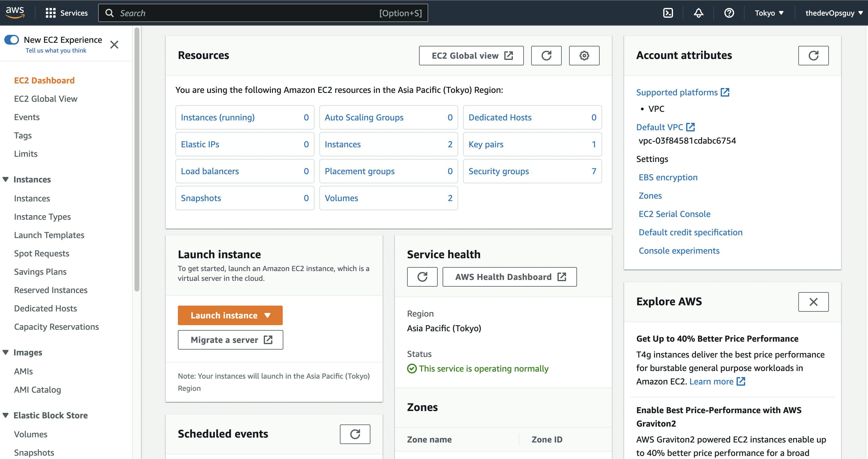This screenshot has height=459, width=868.
Task: Open Auto Scaling Groups resource tile
Action: (x=388, y=117)
